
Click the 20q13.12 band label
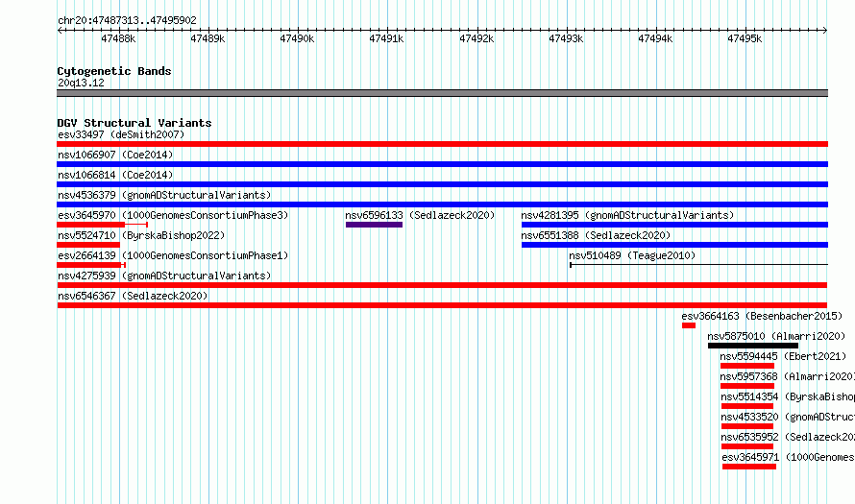coord(81,83)
